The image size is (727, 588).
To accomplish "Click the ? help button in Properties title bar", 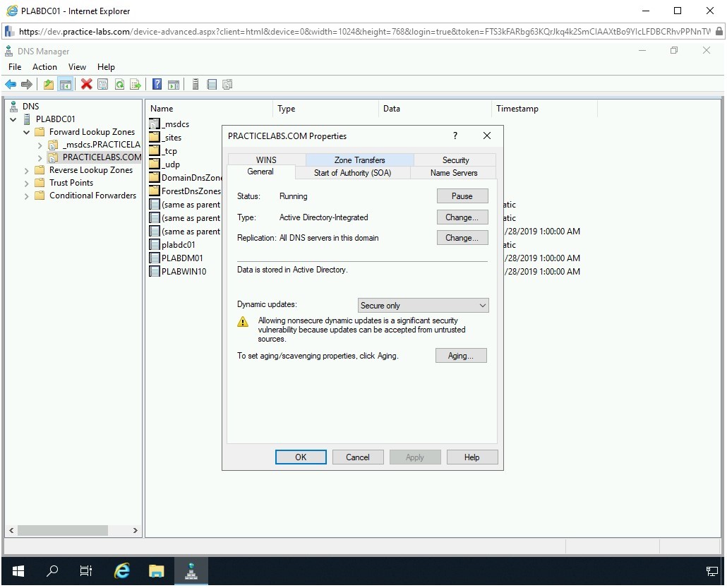I will (455, 136).
